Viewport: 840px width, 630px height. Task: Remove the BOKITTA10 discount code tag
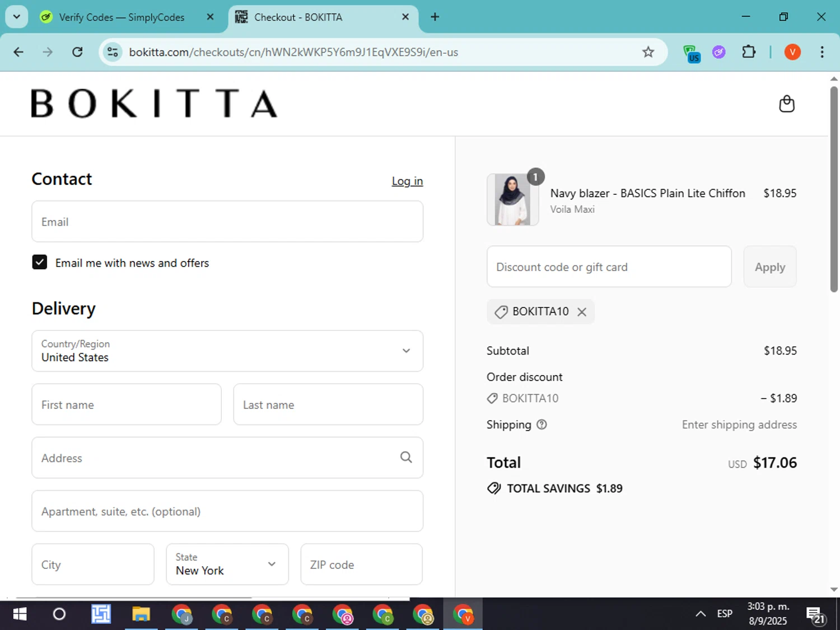tap(582, 312)
